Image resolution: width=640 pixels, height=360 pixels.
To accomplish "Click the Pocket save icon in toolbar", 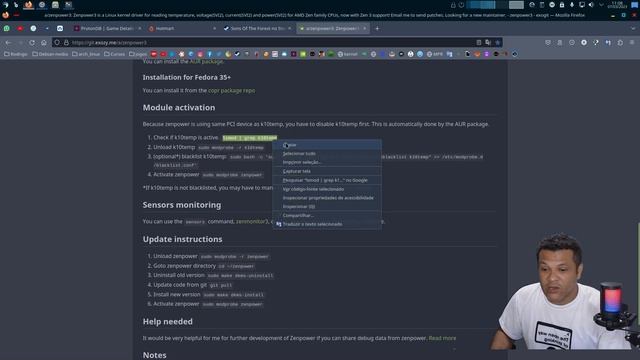I will point(548,42).
